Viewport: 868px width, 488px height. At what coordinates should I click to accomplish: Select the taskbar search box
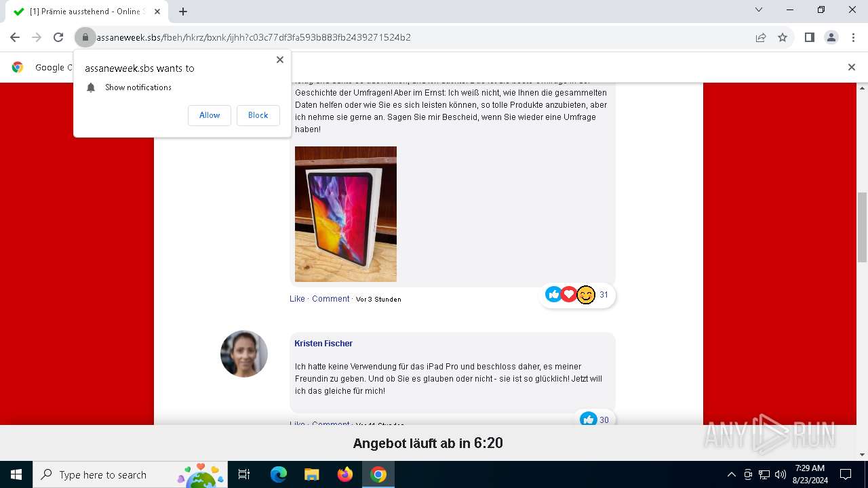[x=132, y=474]
